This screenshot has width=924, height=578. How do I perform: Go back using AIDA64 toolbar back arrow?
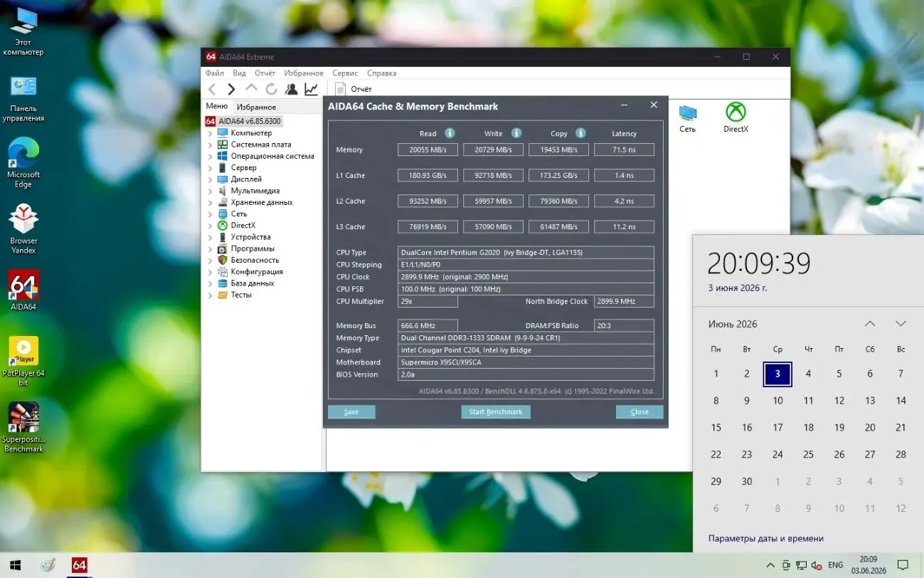[x=212, y=89]
